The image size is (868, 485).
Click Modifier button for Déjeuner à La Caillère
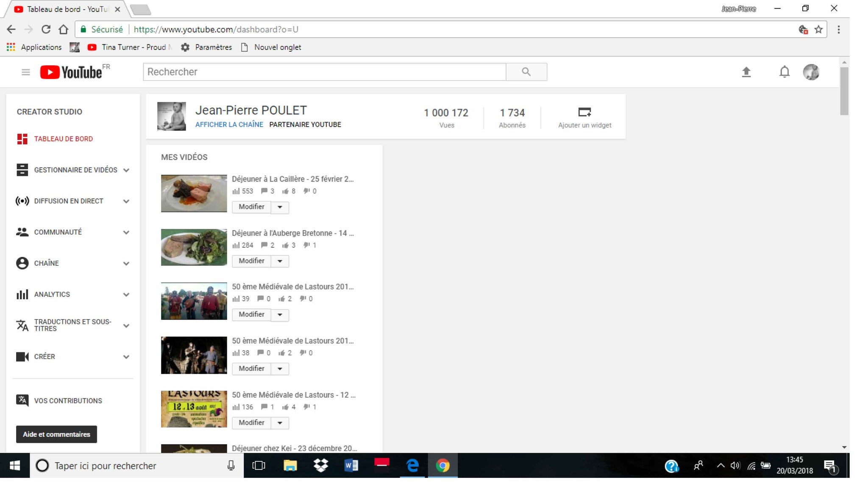point(251,207)
